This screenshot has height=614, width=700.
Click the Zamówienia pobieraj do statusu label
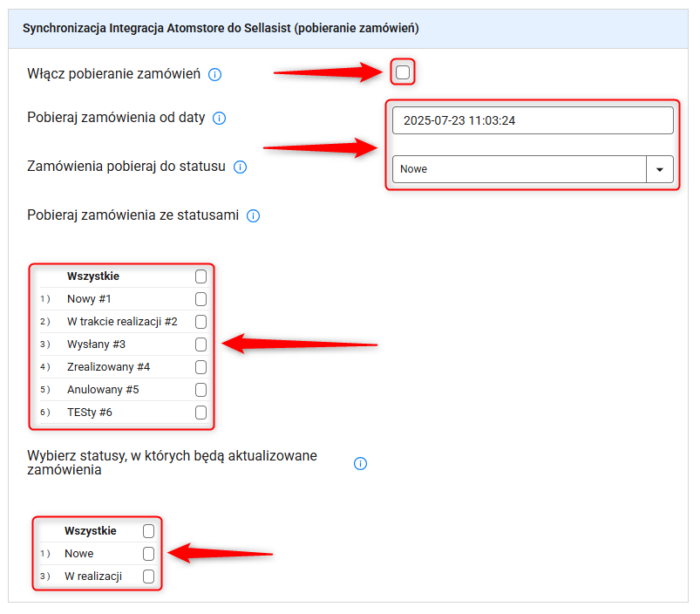point(126,166)
